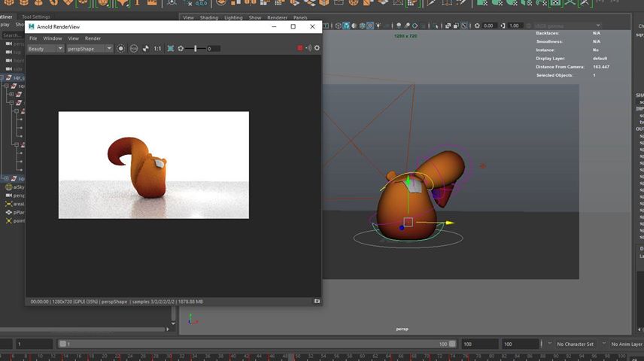Click the Outliner vertical scrollbar down arrow
The height and width of the screenshot is (361, 644).
174,323
